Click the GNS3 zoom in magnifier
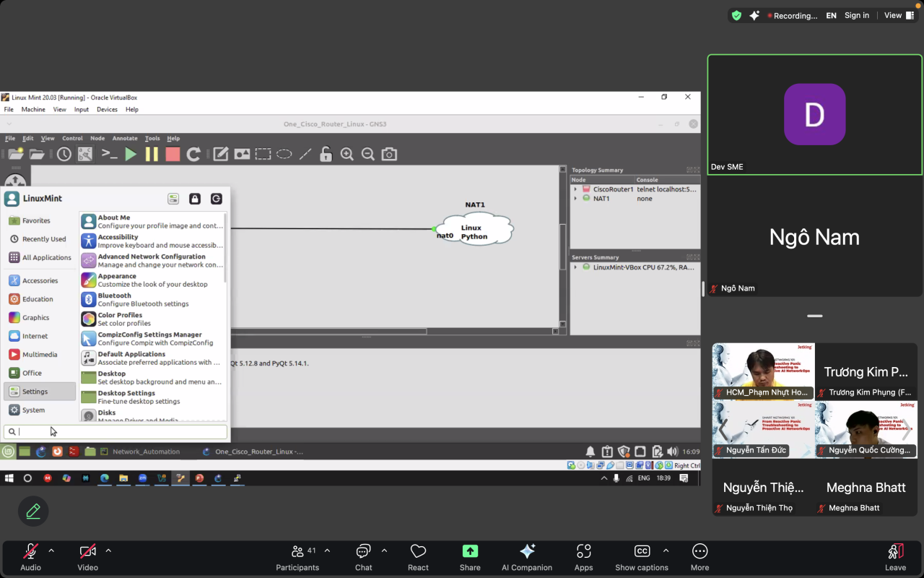Screen dimensions: 924x578 pyautogui.click(x=347, y=154)
